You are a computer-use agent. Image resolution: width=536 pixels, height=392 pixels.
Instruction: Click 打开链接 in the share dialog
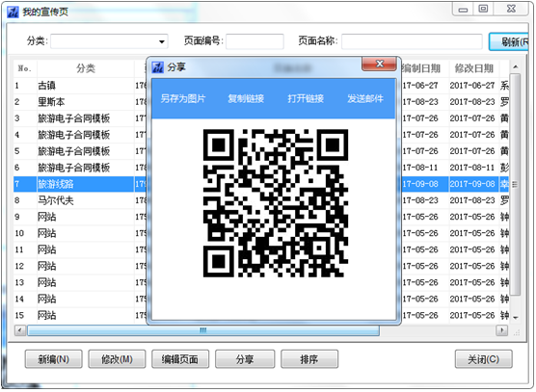pyautogui.click(x=306, y=98)
